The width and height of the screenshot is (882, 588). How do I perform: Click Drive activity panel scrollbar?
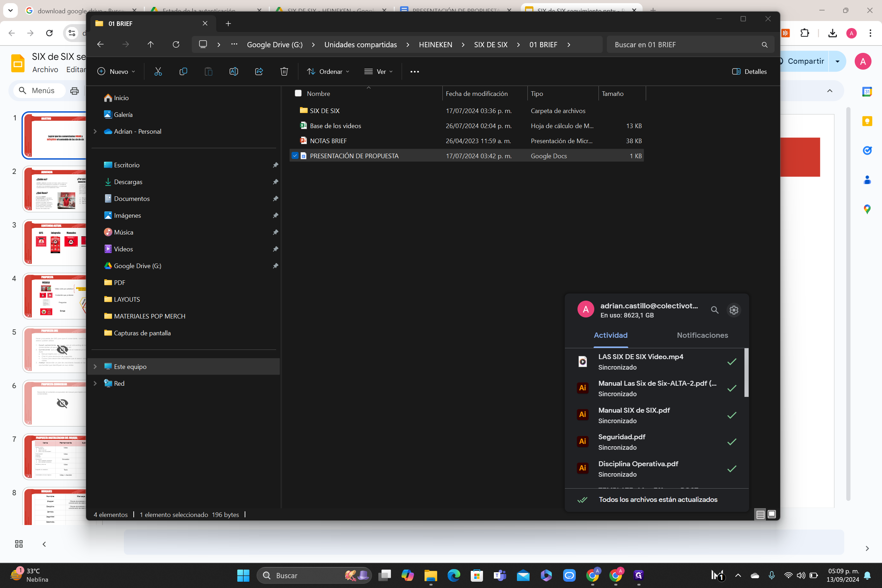(x=746, y=372)
